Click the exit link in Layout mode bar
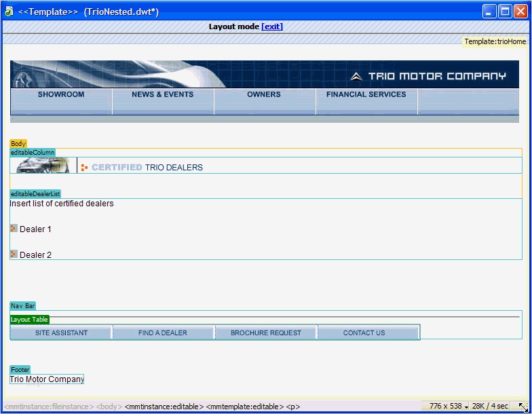Screen dimensions: 532x414 coord(271,26)
